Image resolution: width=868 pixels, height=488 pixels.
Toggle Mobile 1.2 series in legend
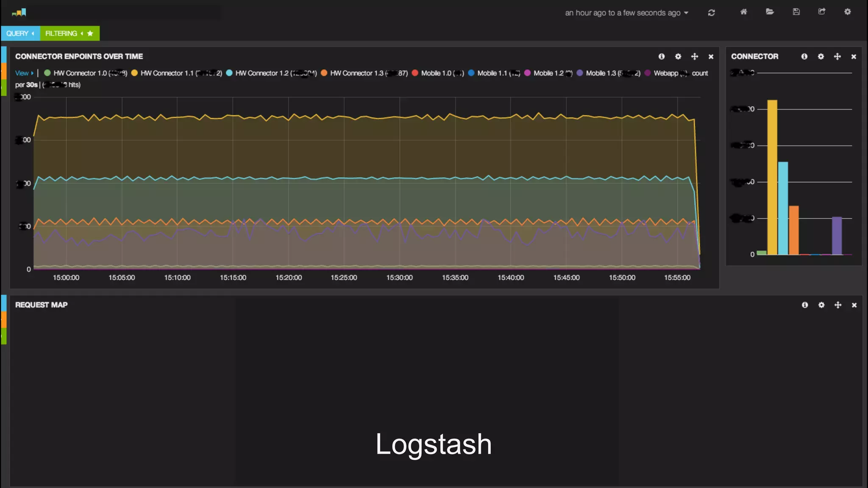point(548,73)
